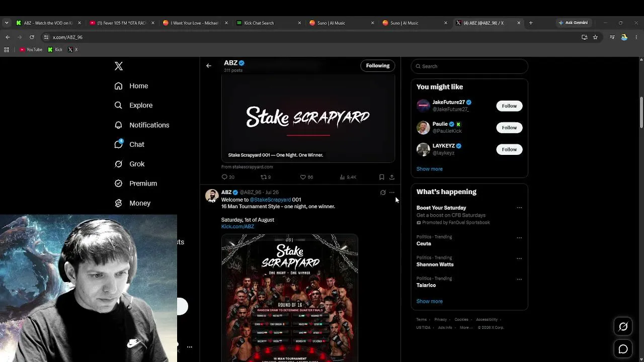Open ABZ's avatar on the Jul 26 post

pyautogui.click(x=212, y=196)
